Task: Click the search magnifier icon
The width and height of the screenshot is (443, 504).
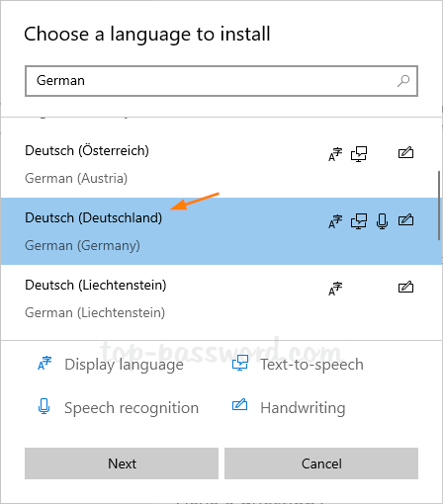Action: click(403, 81)
